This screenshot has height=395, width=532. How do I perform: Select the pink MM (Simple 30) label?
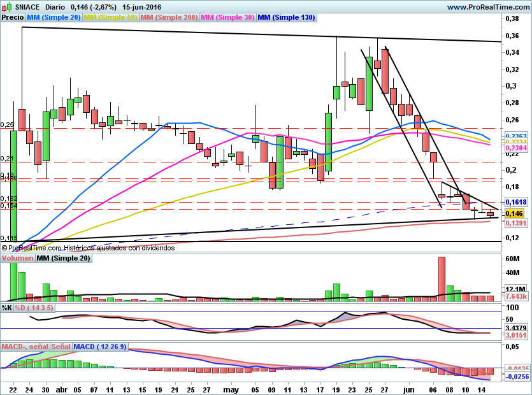pos(227,18)
